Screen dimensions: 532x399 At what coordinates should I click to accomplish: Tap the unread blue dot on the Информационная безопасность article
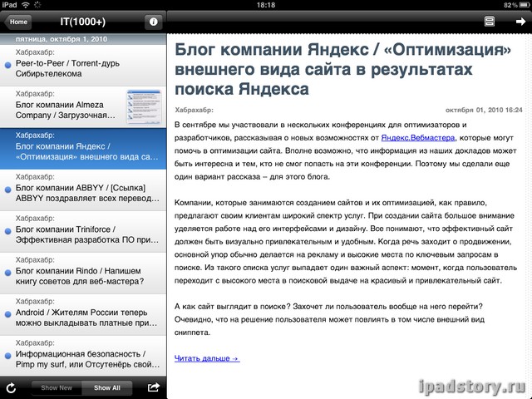[7, 356]
